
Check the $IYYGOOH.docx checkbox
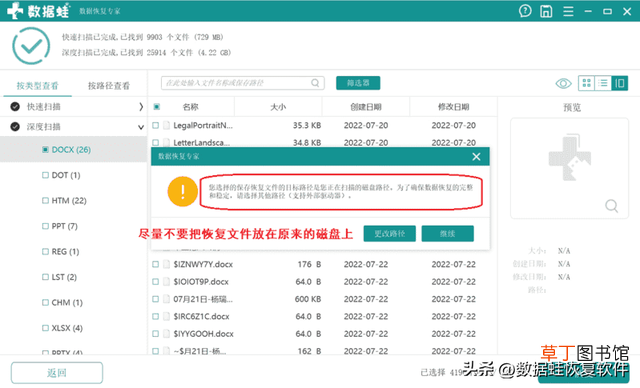[156, 334]
